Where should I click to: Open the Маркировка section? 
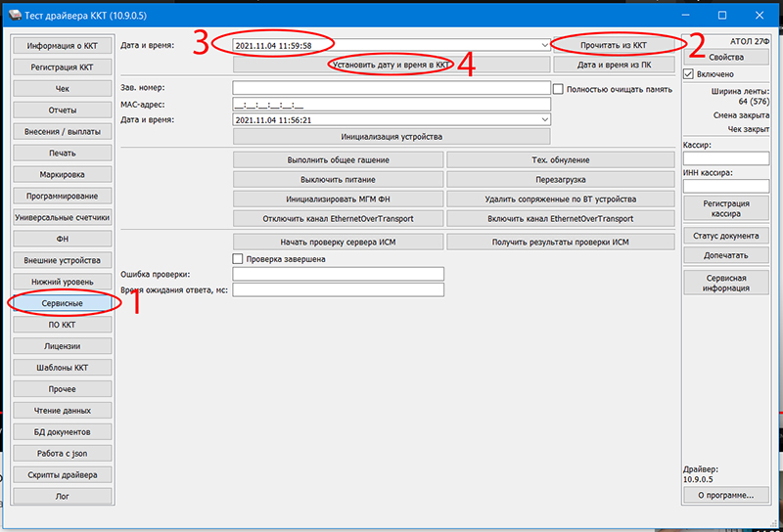pos(62,174)
